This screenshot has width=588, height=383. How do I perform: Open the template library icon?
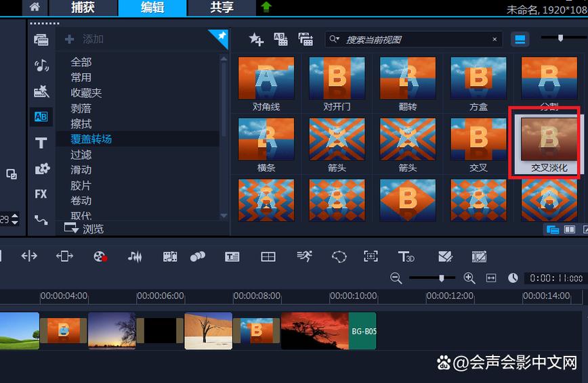point(41,91)
